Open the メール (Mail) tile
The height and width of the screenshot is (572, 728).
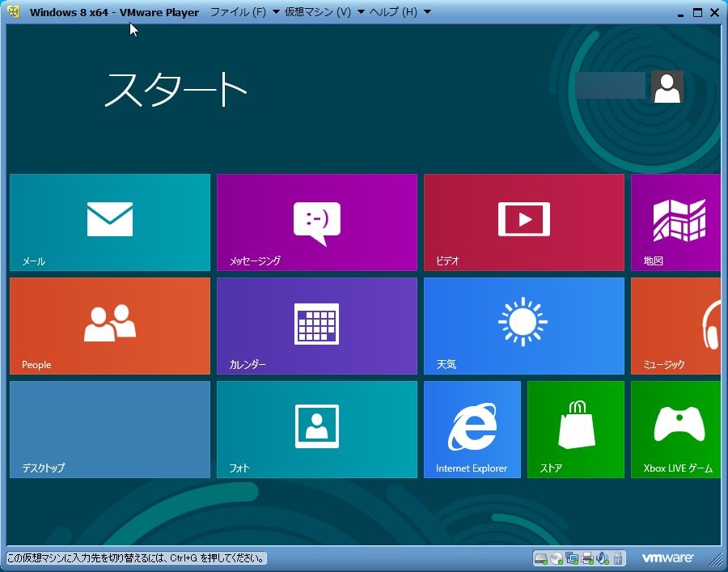[x=109, y=222]
